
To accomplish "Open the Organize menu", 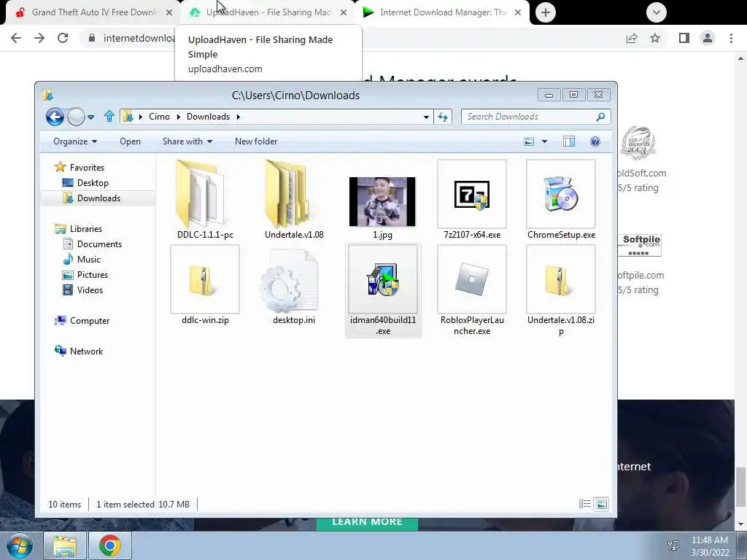I will [75, 141].
